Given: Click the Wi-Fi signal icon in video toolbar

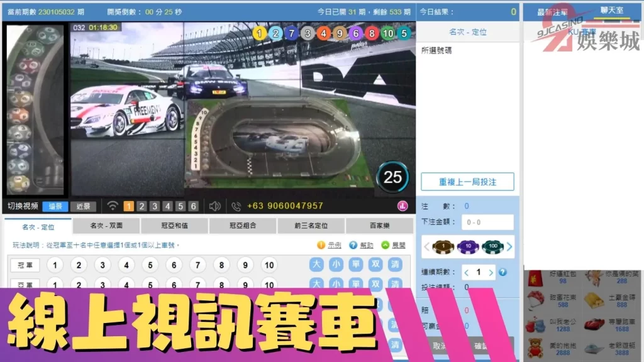Looking at the screenshot, I should click(x=113, y=206).
